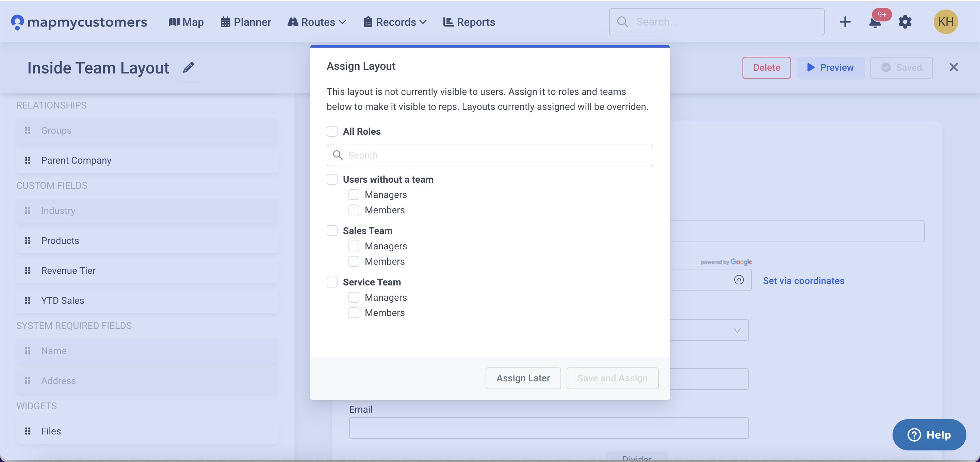Viewport: 980px width, 462px height.
Task: Open the Planner page
Action: [246, 22]
